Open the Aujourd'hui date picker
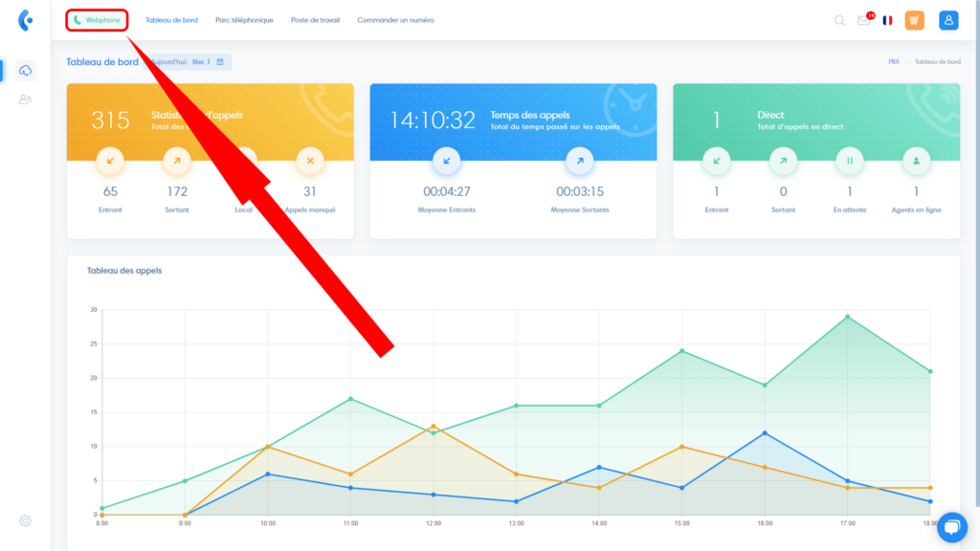The image size is (980, 551). [188, 62]
